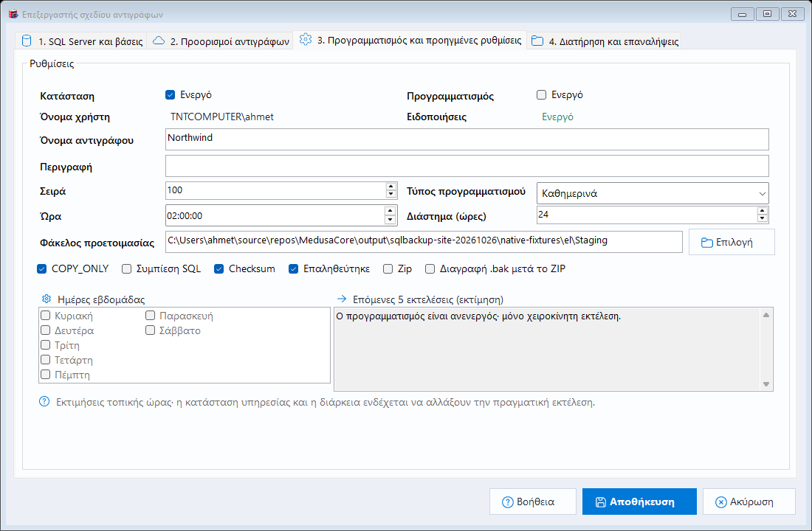Check Διαγραφή .bak μετά το ZIP
812x531 pixels.
pos(430,268)
